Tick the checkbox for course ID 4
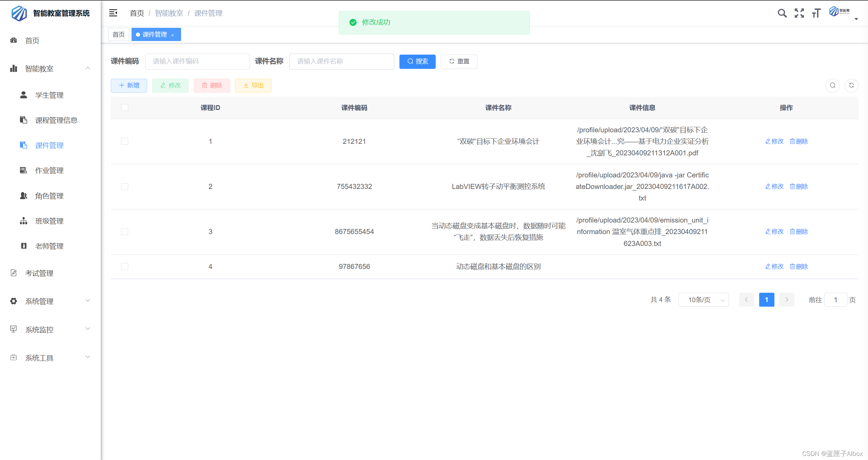 coord(124,267)
